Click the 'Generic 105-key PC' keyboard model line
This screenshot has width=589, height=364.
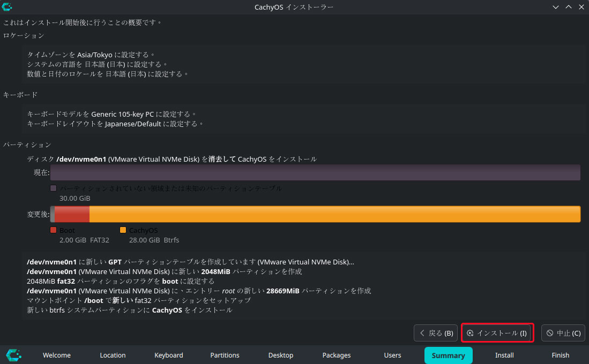pos(112,114)
